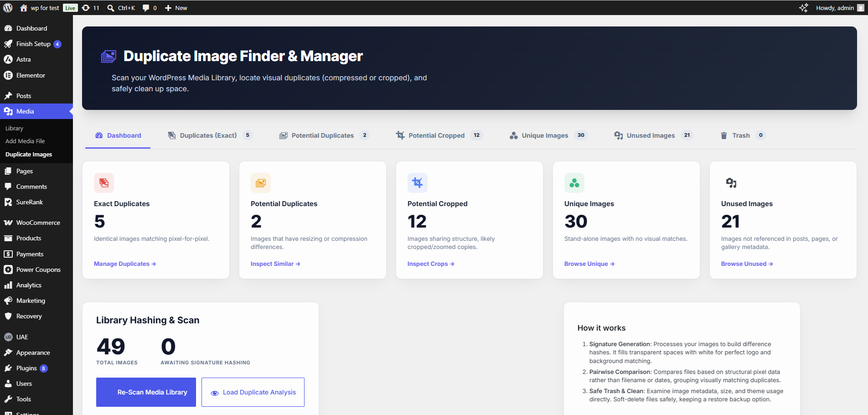Click the Inspect Similar link
The image size is (868, 415).
click(x=275, y=264)
